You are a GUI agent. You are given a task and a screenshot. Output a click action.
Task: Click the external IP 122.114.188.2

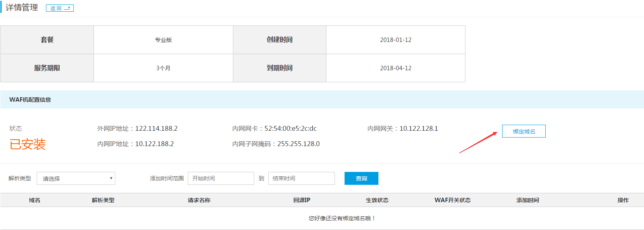(x=156, y=129)
